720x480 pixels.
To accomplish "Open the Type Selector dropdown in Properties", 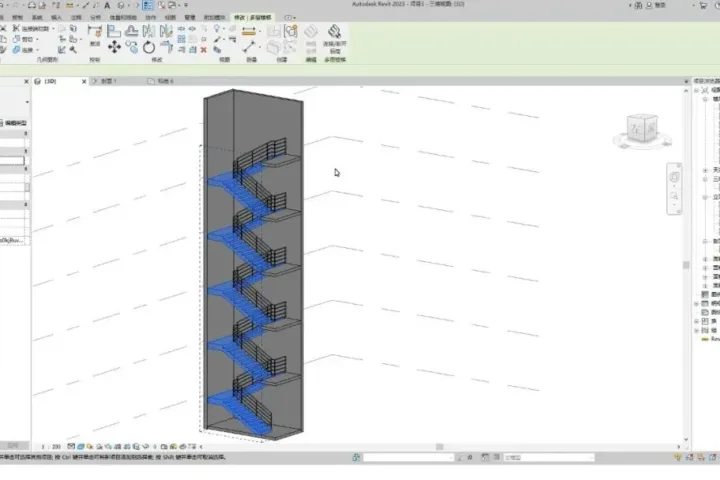I will coord(27,102).
